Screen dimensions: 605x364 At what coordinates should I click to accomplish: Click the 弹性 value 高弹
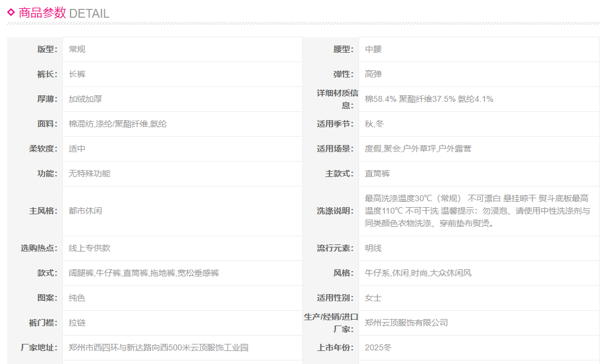[373, 74]
